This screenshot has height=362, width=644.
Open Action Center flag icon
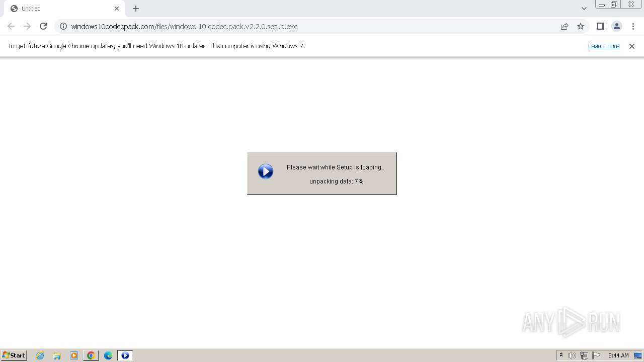(596, 355)
